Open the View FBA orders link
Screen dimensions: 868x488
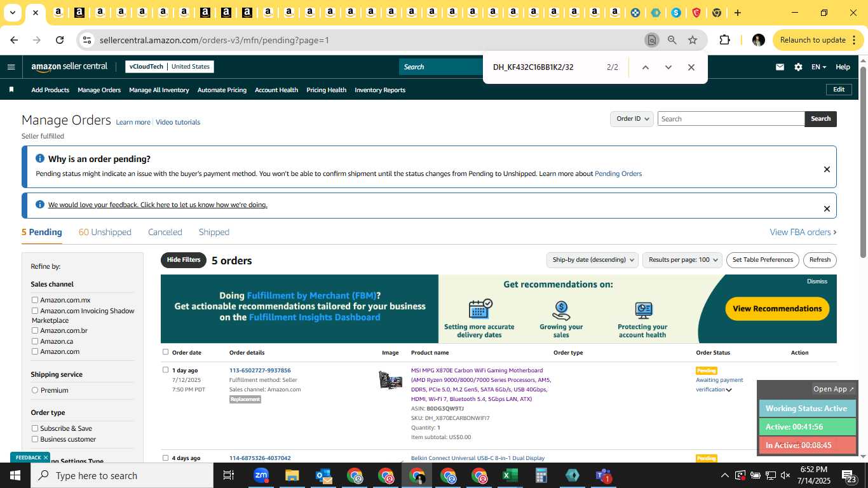tap(803, 232)
